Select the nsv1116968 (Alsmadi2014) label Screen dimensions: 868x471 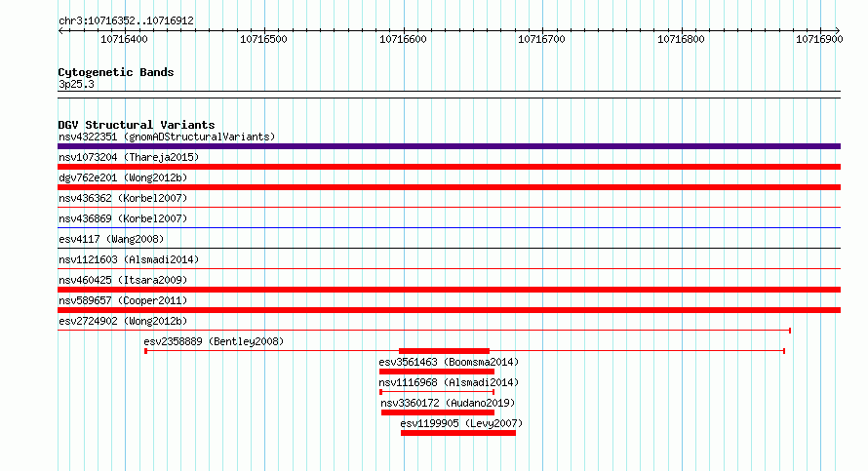449,382
